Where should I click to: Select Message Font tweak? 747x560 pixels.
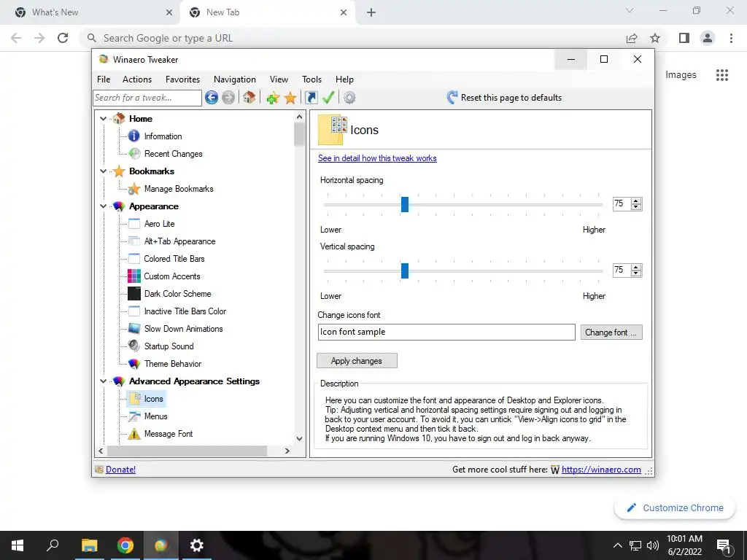(x=169, y=434)
